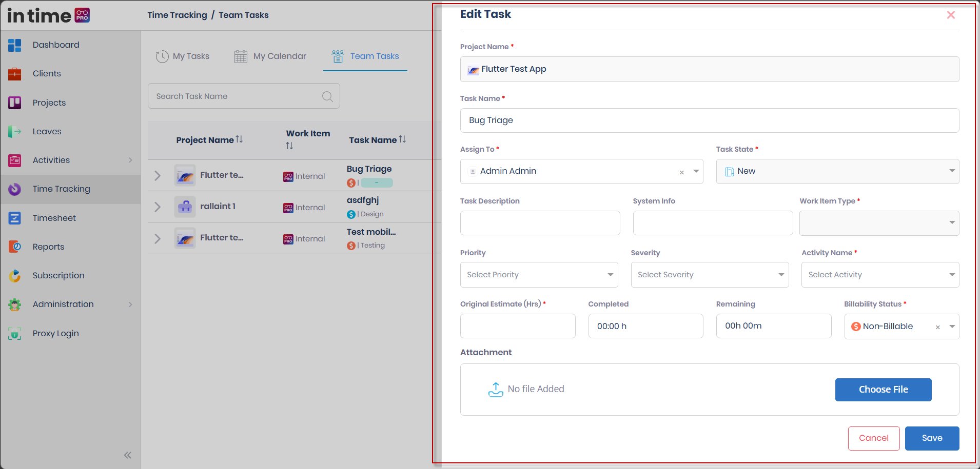Open Reports in the sidebar
This screenshot has width=980, height=469.
pos(48,247)
